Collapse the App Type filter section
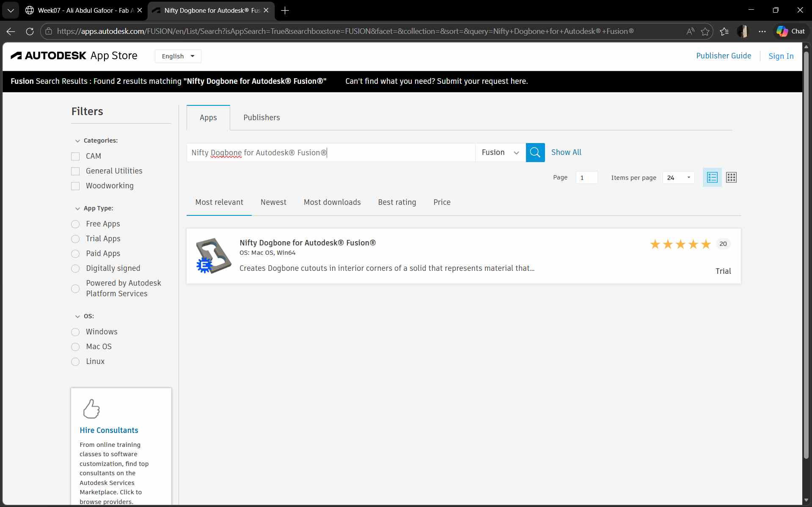Screen dimensions: 812x507 77,209
